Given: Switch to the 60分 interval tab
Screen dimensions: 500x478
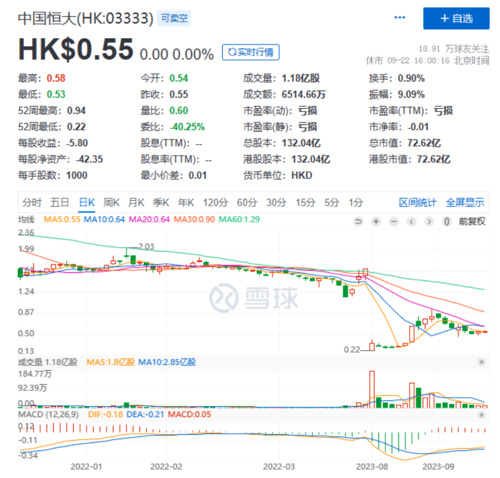Looking at the screenshot, I should pyautogui.click(x=247, y=202).
